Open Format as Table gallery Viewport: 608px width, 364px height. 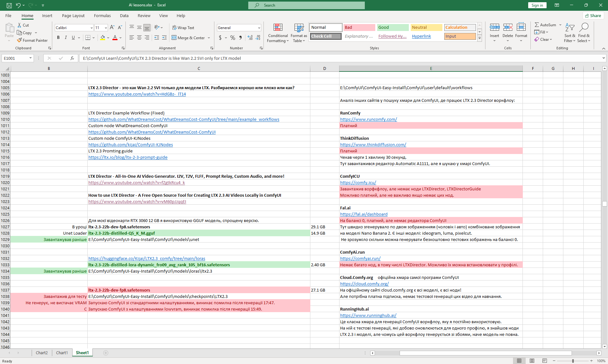[x=299, y=33]
